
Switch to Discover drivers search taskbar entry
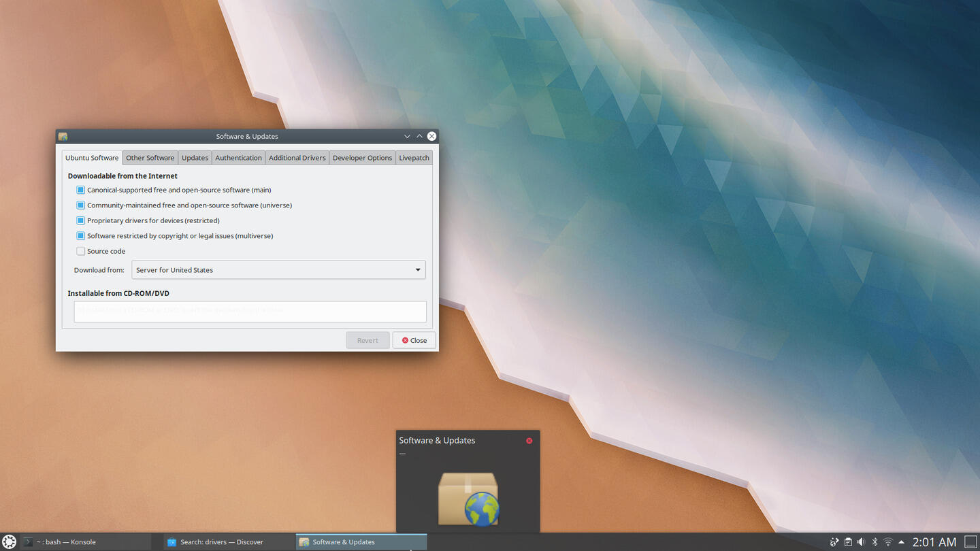[x=230, y=542]
